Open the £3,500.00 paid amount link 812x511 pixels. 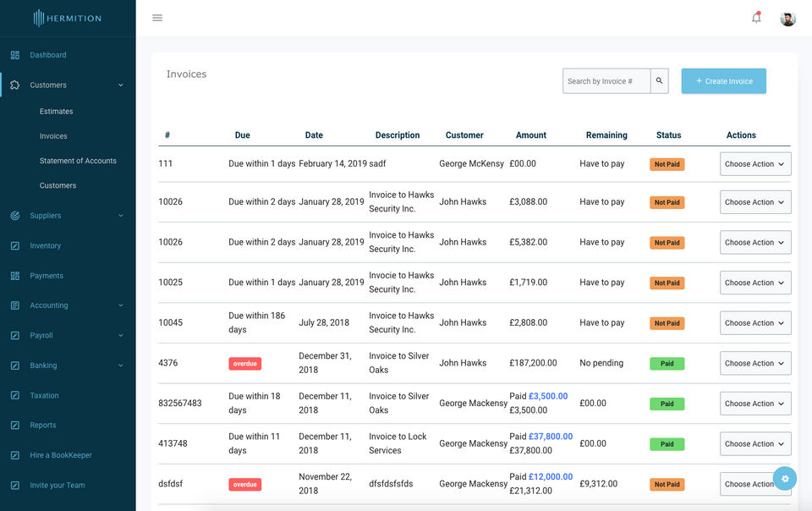(x=548, y=396)
